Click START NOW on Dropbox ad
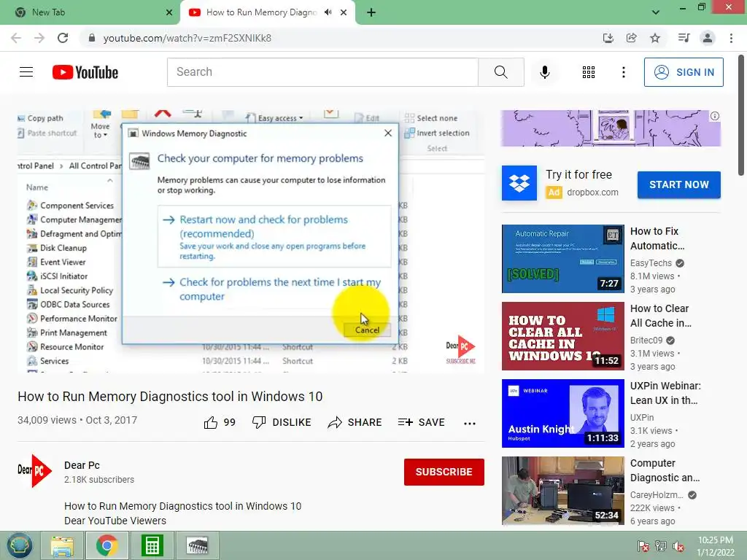Screen dimensions: 747x560 (x=679, y=184)
